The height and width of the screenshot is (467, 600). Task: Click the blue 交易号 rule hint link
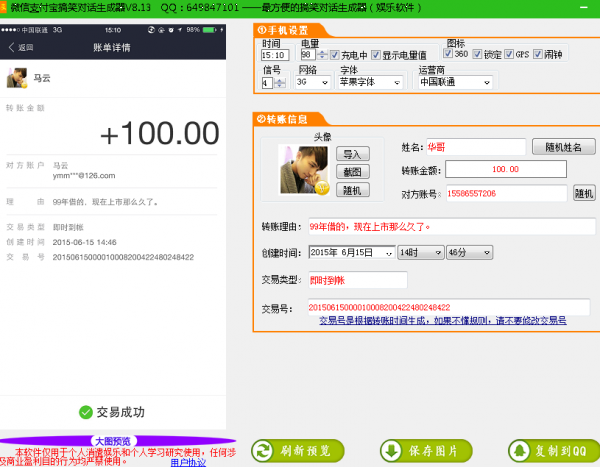[443, 320]
